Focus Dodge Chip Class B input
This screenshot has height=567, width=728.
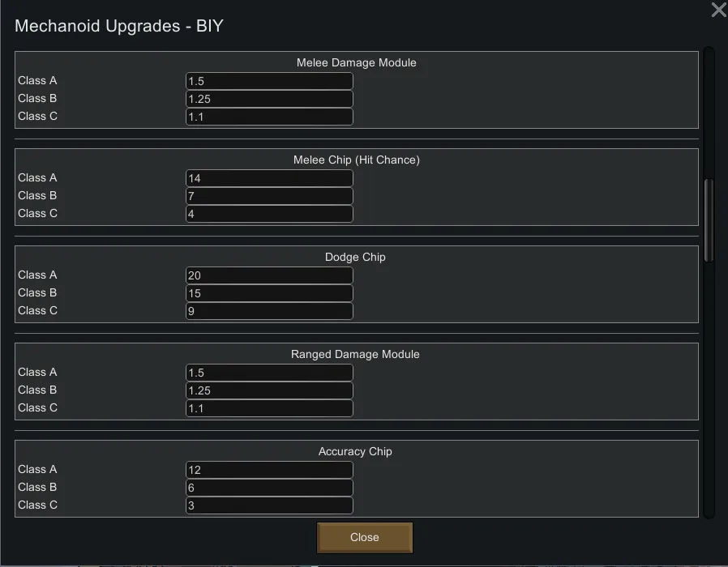click(269, 293)
